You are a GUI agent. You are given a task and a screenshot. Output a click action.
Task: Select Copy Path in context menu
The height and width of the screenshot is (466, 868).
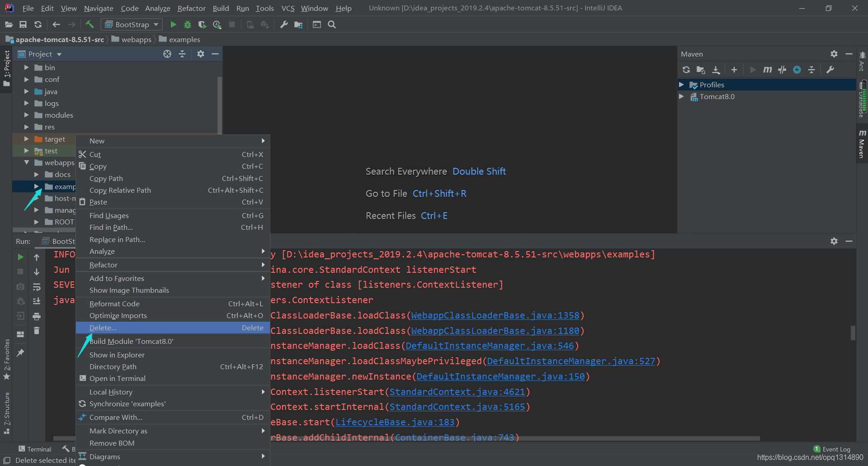pyautogui.click(x=173, y=178)
